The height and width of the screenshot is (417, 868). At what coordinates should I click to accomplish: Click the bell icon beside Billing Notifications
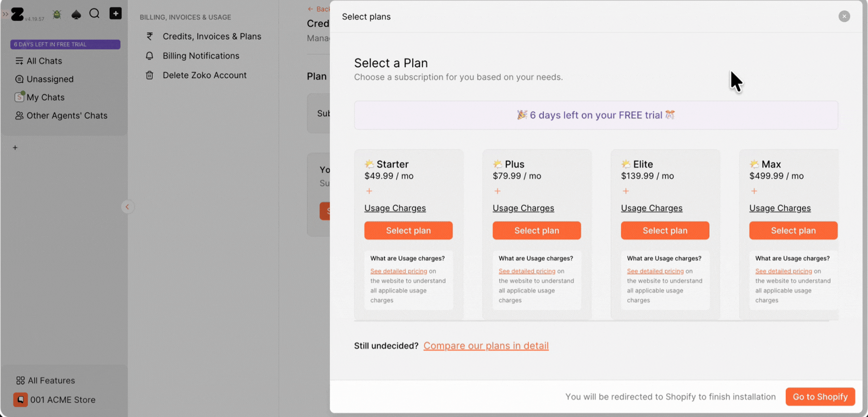tap(150, 56)
